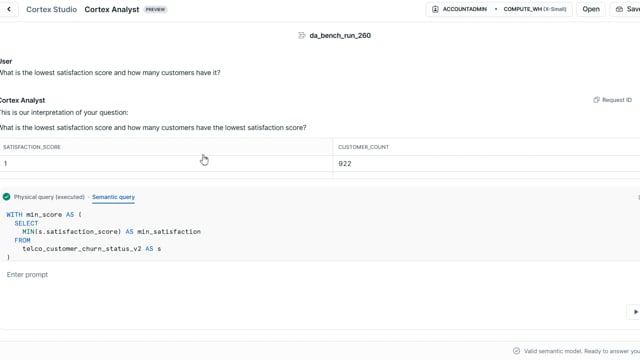
Task: Click the Request ID link
Action: [x=617, y=100]
